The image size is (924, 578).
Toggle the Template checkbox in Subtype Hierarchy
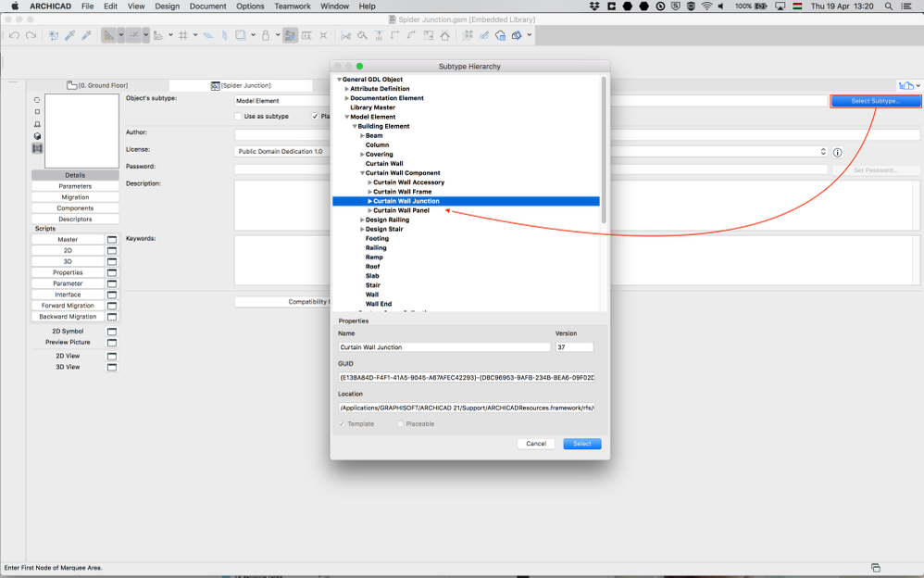point(342,423)
